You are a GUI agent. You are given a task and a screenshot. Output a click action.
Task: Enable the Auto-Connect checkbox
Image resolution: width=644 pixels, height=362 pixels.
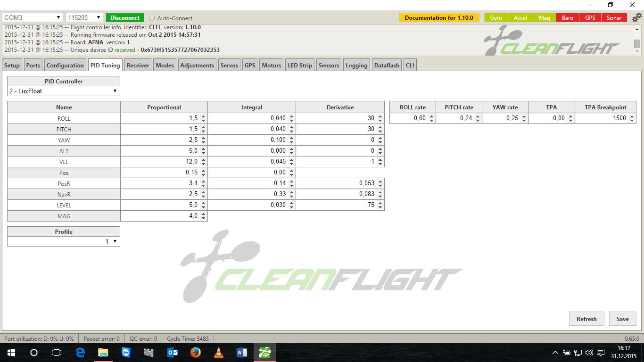tap(152, 18)
